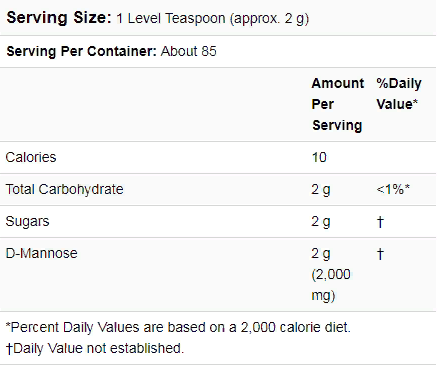The image size is (437, 365).
Task: Click the dagger symbol in D-Mannose row
Action: point(380,254)
